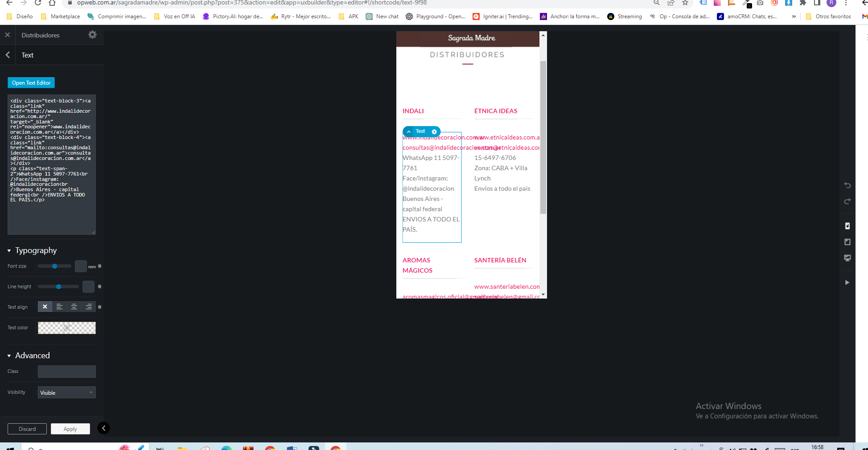The width and height of the screenshot is (868, 450).
Task: Click the INDALI heading in preview
Action: click(x=413, y=111)
